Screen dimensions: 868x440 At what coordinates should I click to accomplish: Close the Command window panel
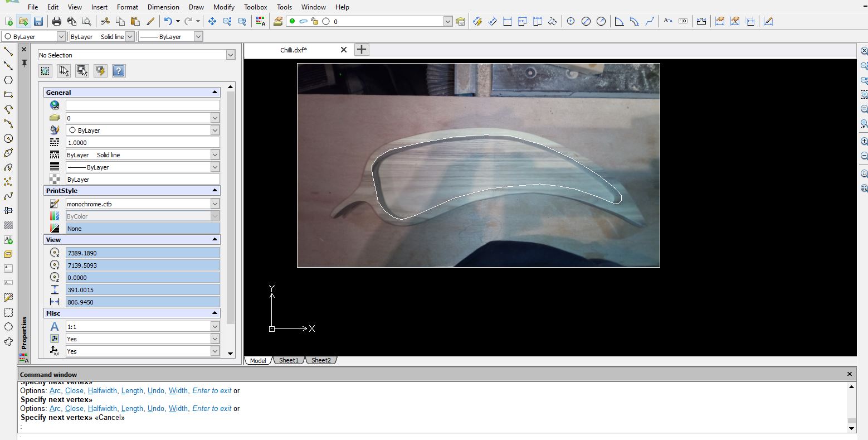click(850, 374)
